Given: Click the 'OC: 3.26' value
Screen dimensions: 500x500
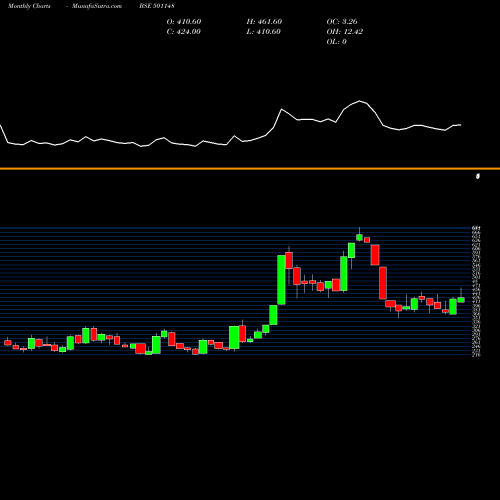Looking at the screenshot, I should tap(342, 22).
